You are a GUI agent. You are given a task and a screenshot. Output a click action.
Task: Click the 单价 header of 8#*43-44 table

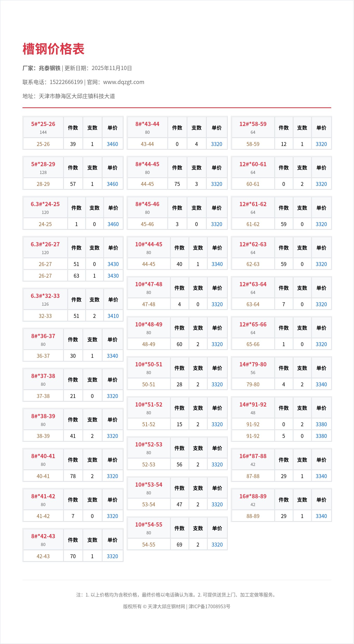coord(217,128)
